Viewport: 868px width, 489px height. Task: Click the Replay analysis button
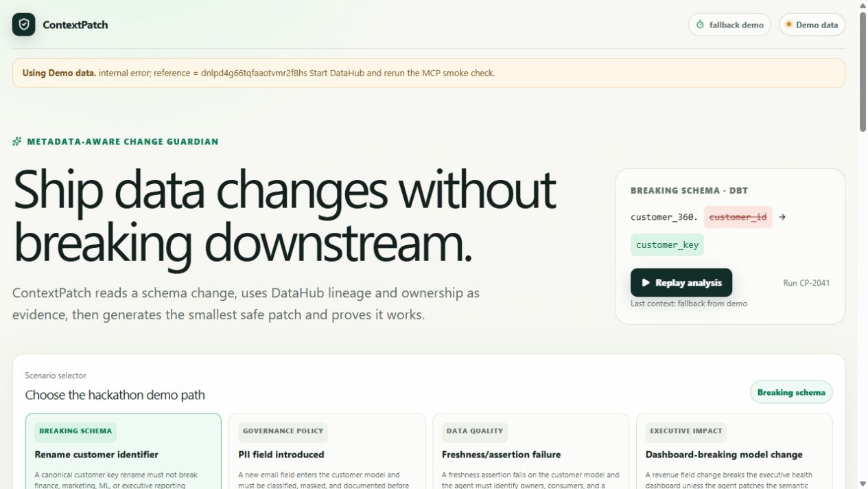pyautogui.click(x=681, y=282)
